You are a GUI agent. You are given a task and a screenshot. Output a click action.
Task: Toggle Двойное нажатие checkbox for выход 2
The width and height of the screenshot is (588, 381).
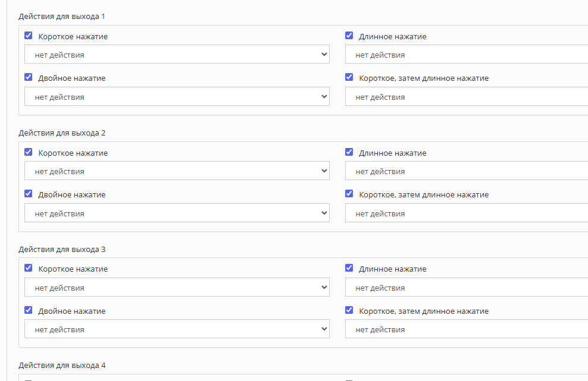28,194
